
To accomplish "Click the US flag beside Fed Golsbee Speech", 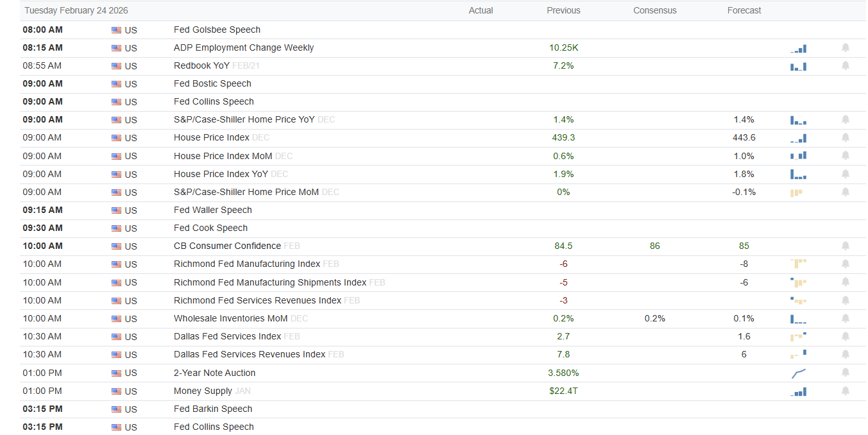I will pos(116,30).
